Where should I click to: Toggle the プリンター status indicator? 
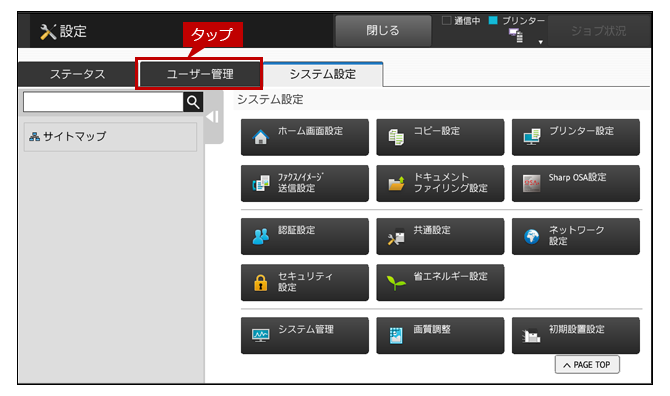point(493,21)
